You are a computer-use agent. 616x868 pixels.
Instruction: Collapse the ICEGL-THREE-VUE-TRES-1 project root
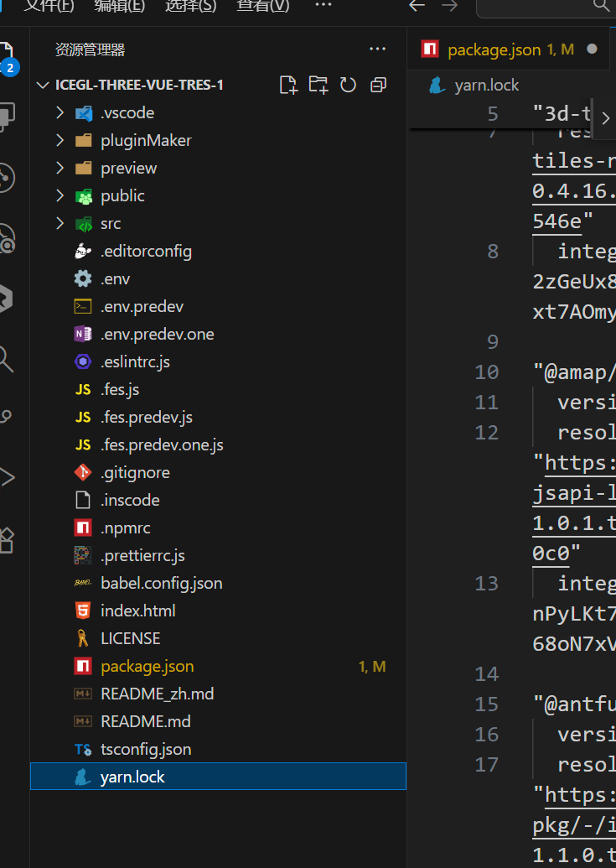[x=43, y=86]
